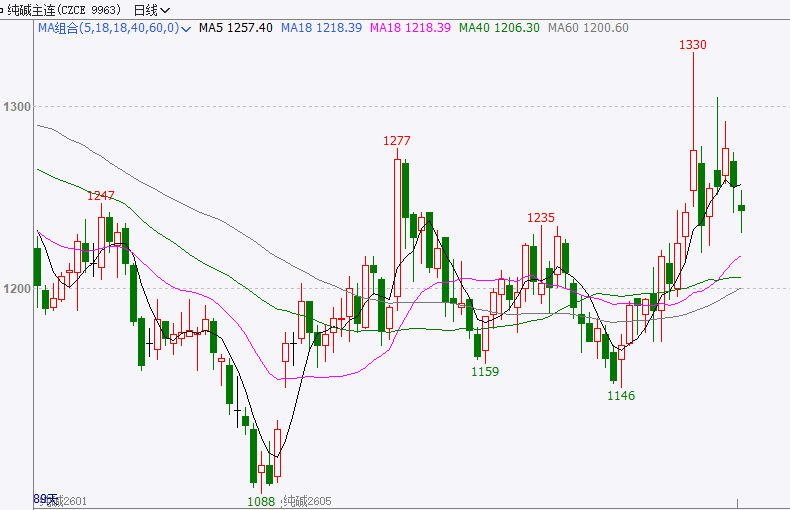Click the 1088 low price label

261,501
